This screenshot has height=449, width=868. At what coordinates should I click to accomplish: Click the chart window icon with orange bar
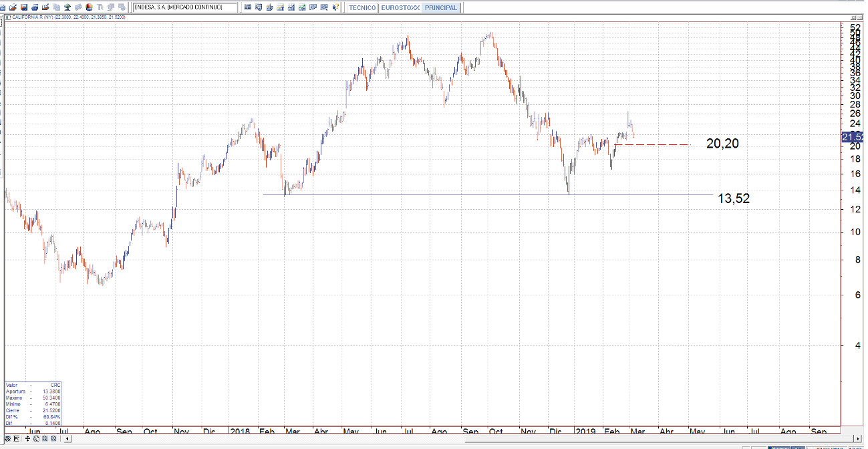[280, 7]
